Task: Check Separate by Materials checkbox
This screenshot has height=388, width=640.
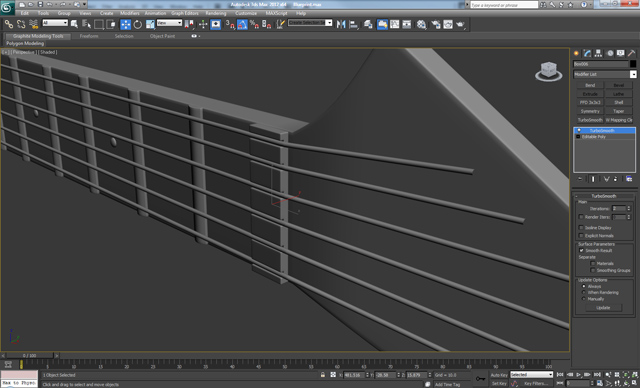Action: pos(593,264)
